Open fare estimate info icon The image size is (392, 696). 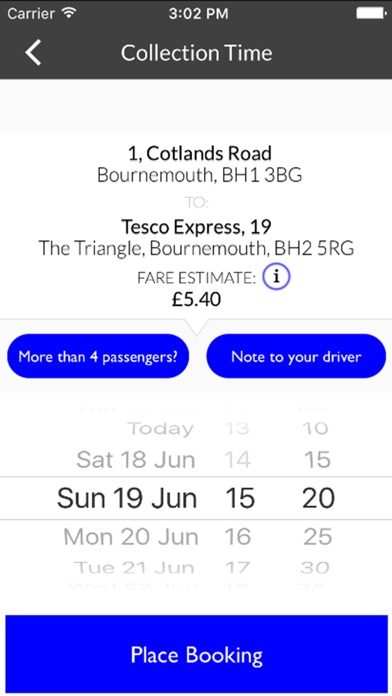coord(276,277)
